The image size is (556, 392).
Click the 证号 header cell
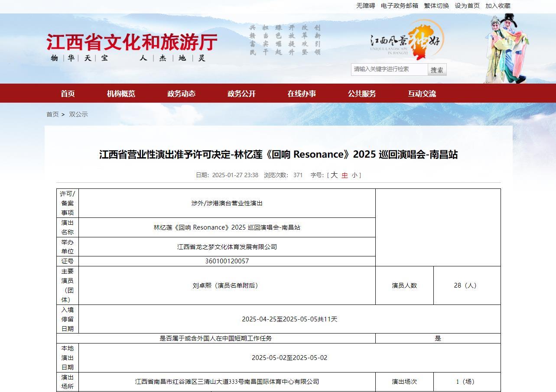pyautogui.click(x=67, y=261)
